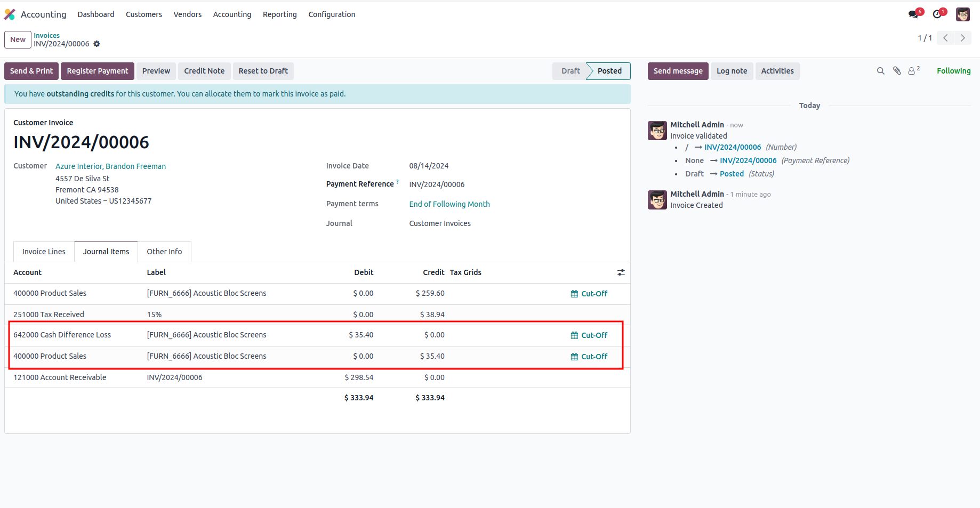Select the Journal Items tab
The height and width of the screenshot is (508, 980).
click(x=106, y=252)
